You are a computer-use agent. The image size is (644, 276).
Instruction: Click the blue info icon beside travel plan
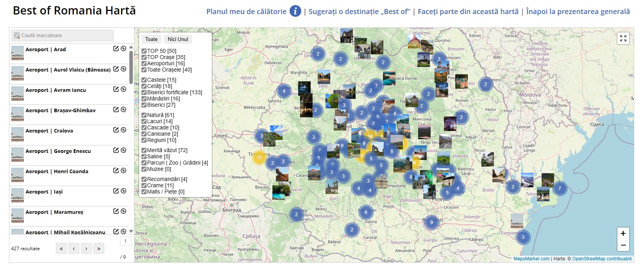[x=295, y=11]
